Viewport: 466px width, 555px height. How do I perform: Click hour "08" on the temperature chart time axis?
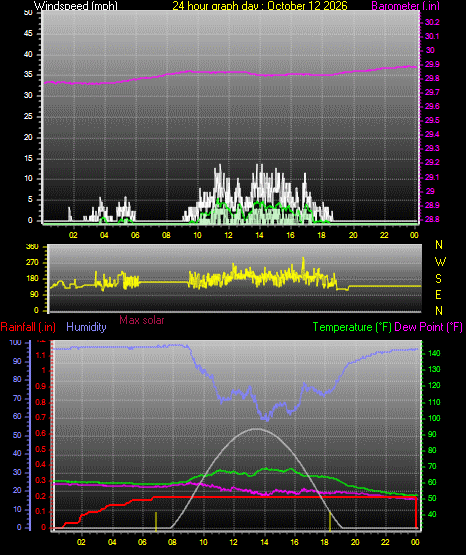pos(172,542)
